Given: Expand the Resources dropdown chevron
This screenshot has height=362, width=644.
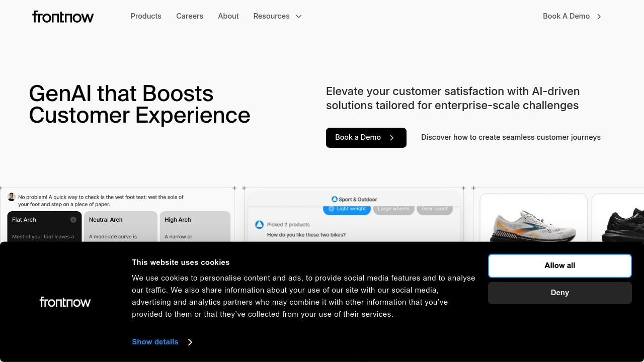Looking at the screenshot, I should click(x=298, y=17).
